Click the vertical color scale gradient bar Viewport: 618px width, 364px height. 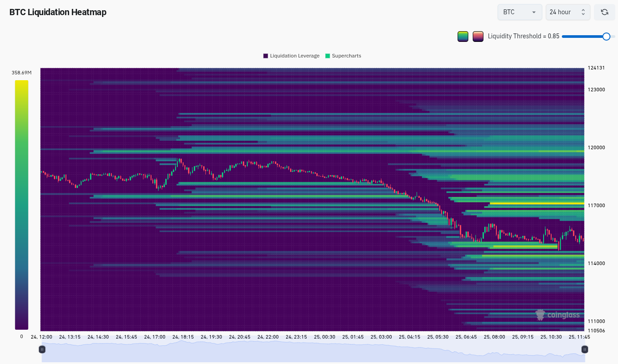tap(21, 205)
